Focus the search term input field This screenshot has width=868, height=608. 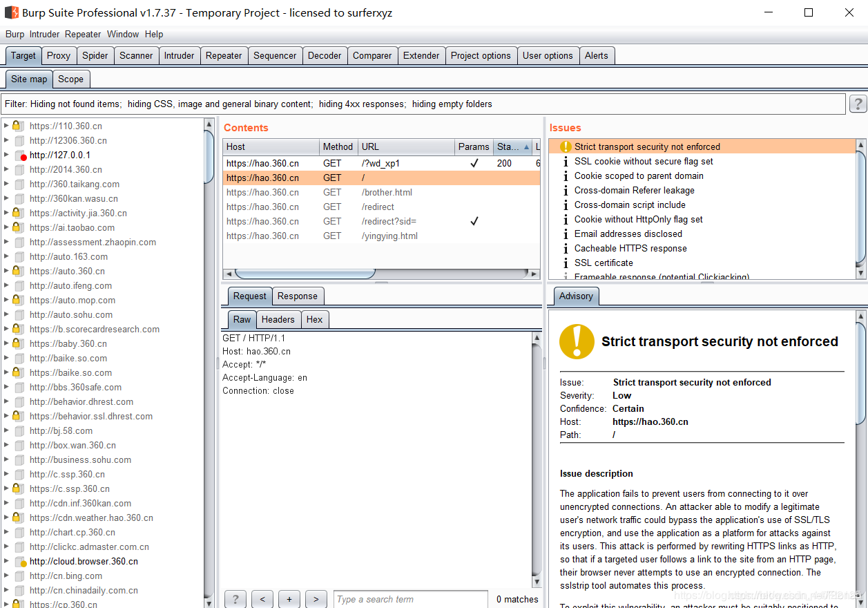(x=411, y=599)
